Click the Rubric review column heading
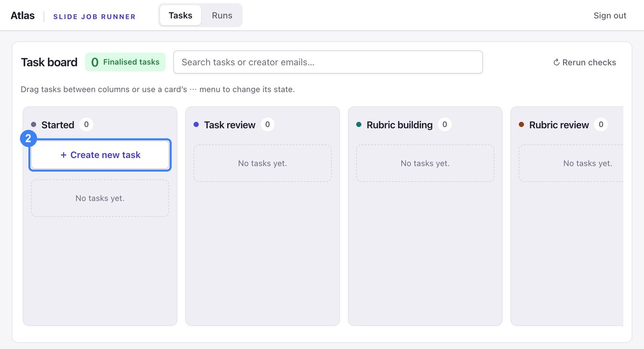The width and height of the screenshot is (644, 349). [x=559, y=125]
